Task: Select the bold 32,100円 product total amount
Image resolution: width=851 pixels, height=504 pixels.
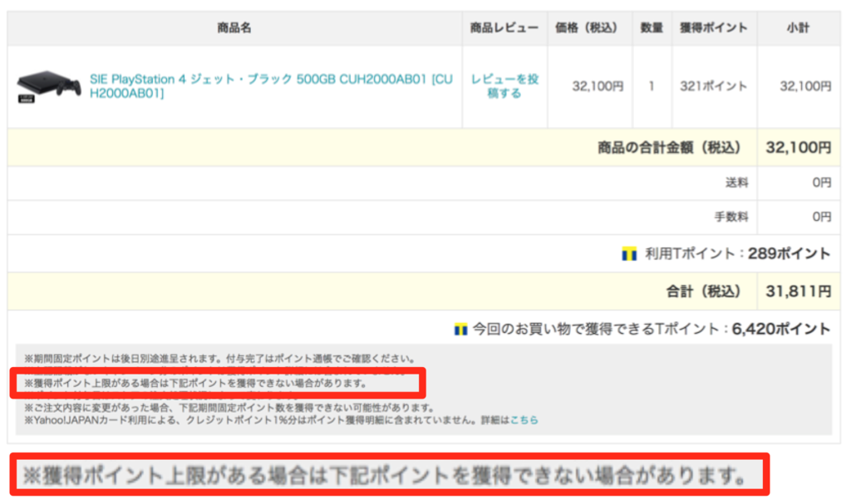Action: click(x=799, y=148)
